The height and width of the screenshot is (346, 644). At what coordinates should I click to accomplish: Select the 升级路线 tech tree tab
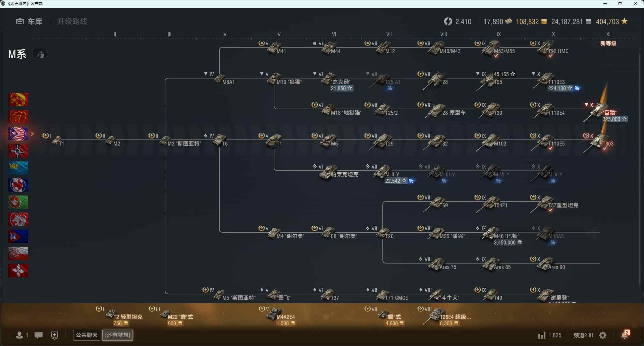point(72,21)
